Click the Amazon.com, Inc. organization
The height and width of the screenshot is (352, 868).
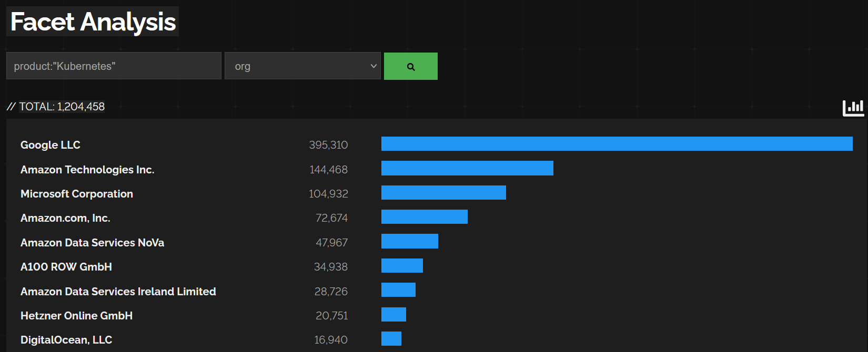click(65, 218)
